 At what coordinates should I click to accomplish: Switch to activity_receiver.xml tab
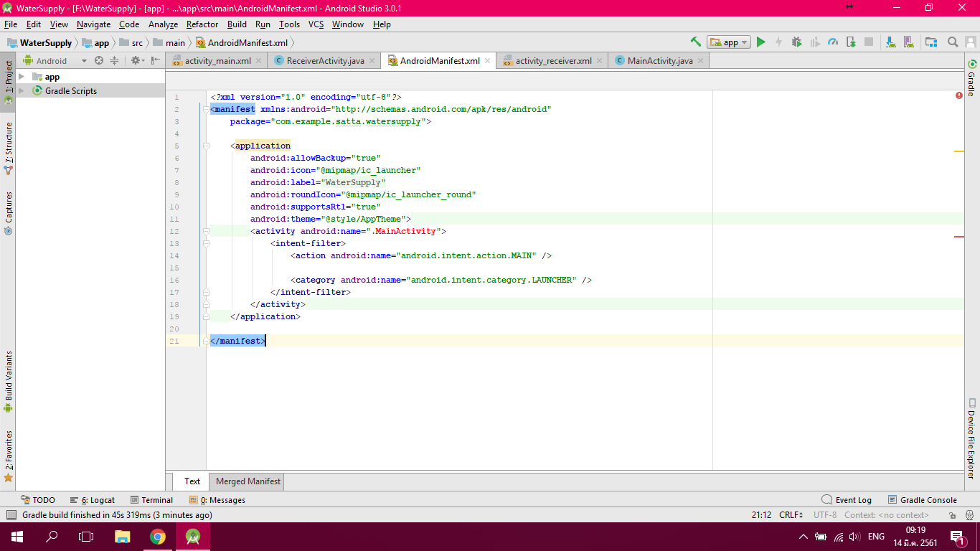pyautogui.click(x=553, y=61)
